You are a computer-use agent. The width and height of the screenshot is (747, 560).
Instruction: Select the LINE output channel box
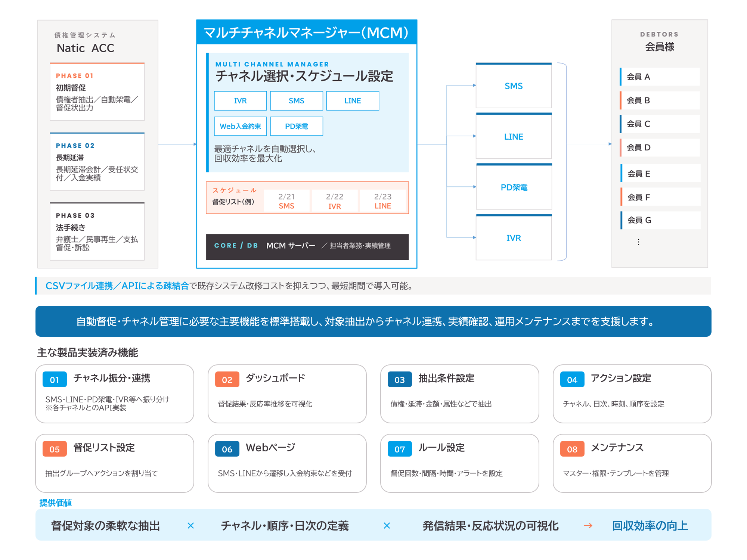point(514,136)
